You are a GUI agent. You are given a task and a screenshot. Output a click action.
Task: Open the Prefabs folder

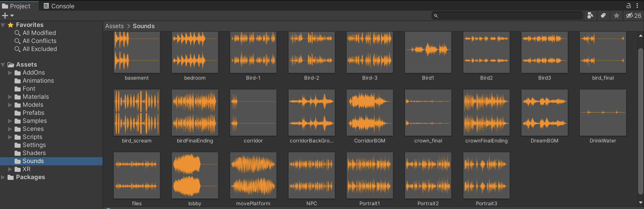(x=29, y=113)
